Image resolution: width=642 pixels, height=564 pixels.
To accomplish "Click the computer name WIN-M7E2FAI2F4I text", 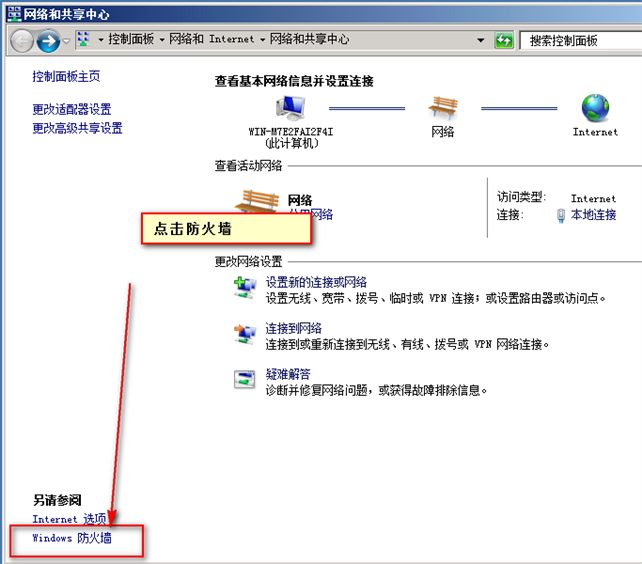I will click(x=291, y=132).
